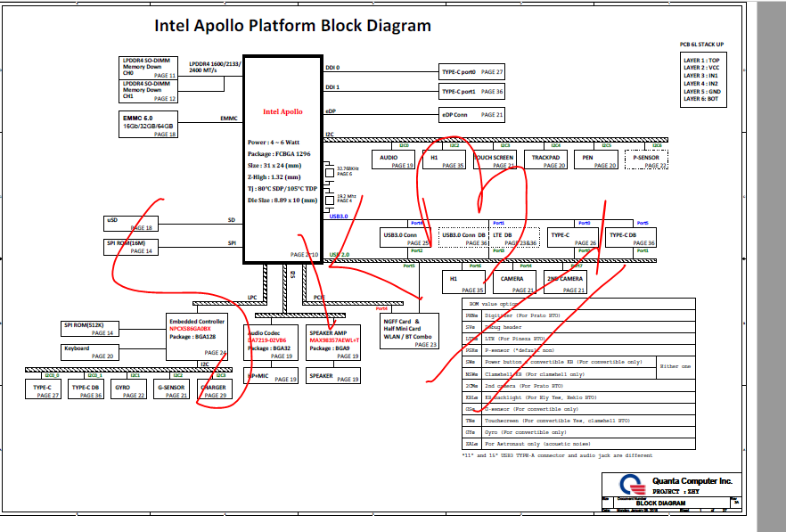This screenshot has width=786, height=532.
Task: Select the 2nd camera (For Prato NTO) row
Action: [578, 386]
